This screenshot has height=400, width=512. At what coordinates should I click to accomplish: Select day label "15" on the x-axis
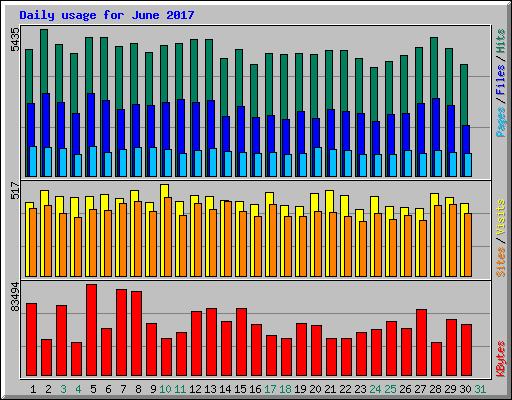coord(240,389)
